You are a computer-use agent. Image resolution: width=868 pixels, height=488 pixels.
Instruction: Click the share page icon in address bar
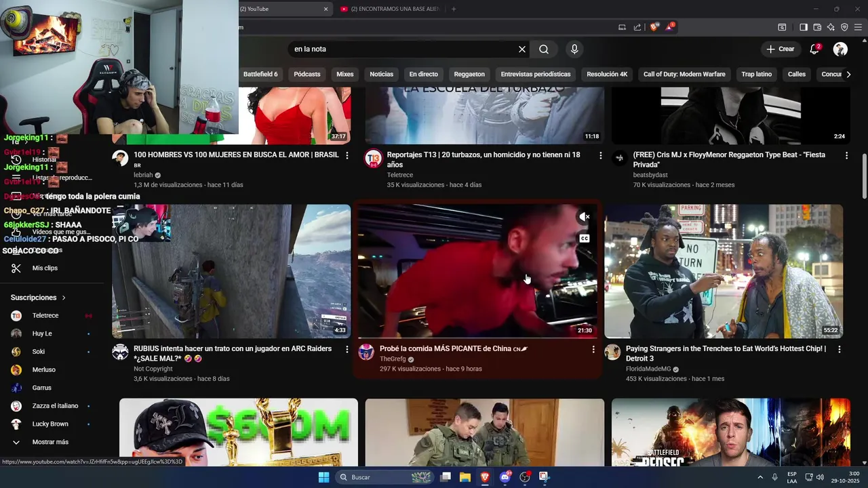(x=637, y=27)
